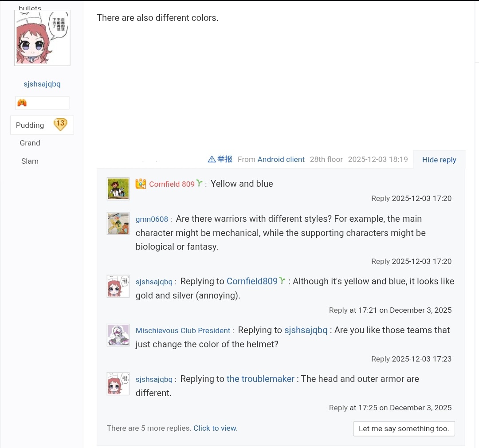This screenshot has width=479, height=448.
Task: Open the Android client link
Action: pos(281,159)
